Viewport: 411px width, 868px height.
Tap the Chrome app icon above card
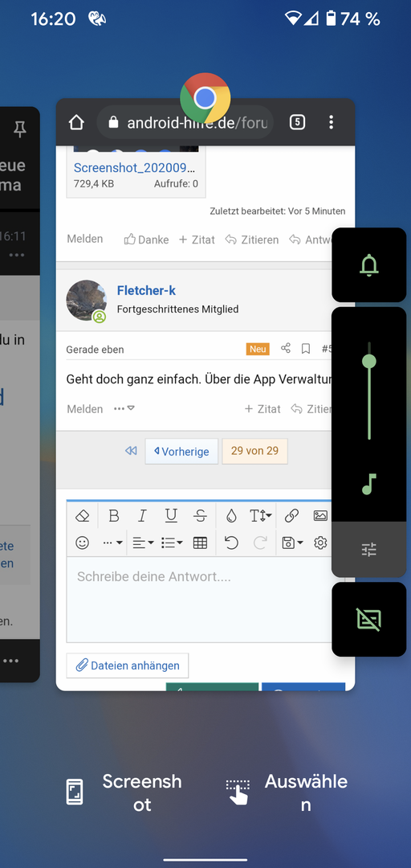coord(205,98)
